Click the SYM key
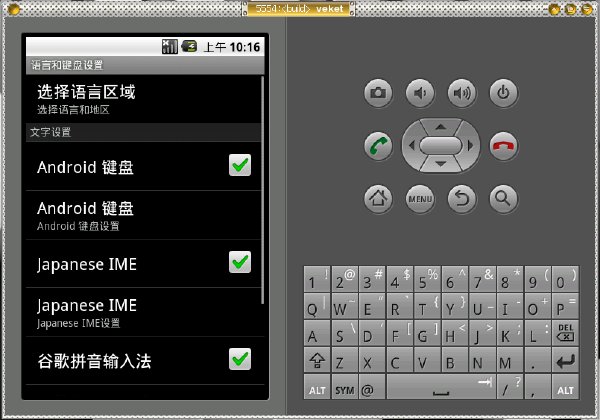Image resolution: width=600 pixels, height=420 pixels. (x=344, y=387)
